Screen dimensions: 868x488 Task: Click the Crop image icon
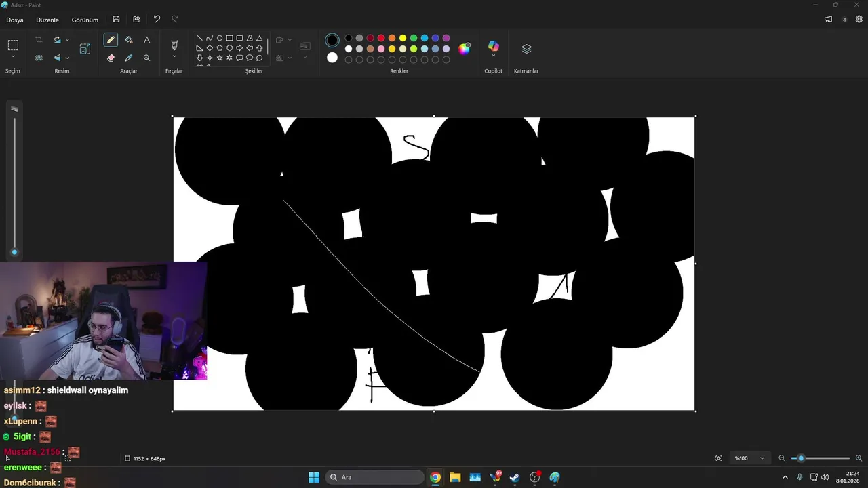[39, 40]
